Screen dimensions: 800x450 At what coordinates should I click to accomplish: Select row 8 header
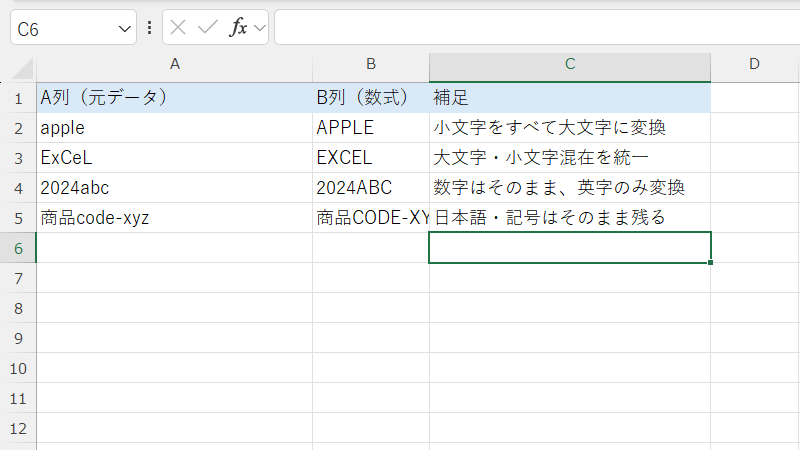18,308
